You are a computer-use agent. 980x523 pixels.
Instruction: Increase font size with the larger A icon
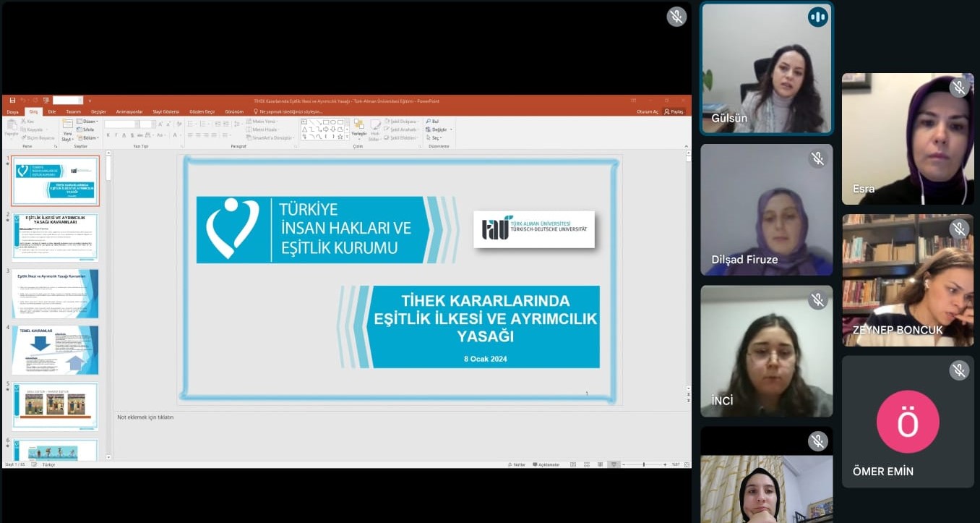(x=160, y=124)
